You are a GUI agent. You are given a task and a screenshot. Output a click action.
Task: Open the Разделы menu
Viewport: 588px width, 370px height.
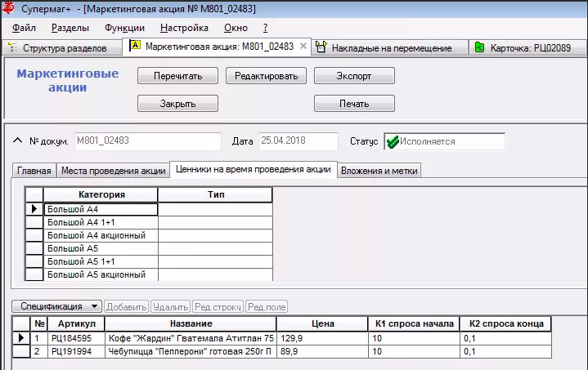(70, 28)
